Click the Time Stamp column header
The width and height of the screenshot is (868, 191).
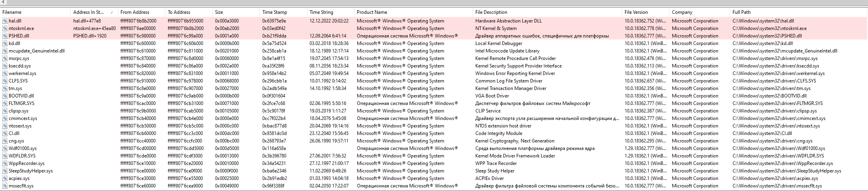click(x=274, y=12)
